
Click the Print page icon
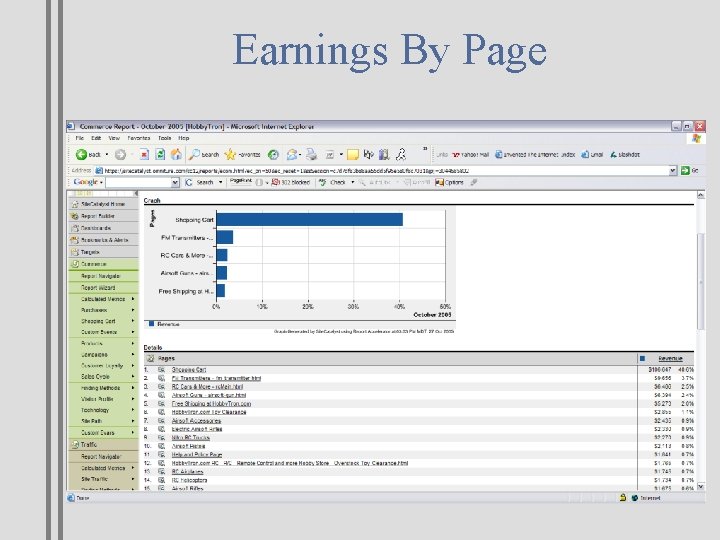(311, 155)
